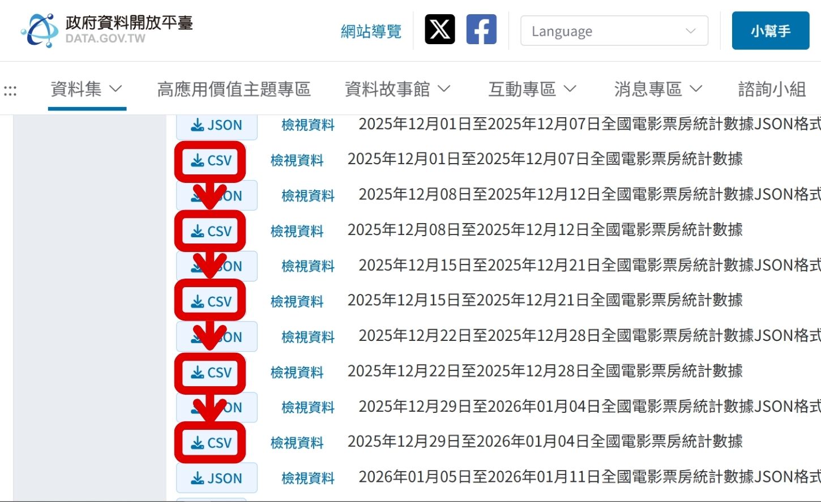Click the 小幫手 helper button
The image size is (821, 504).
pos(771,31)
